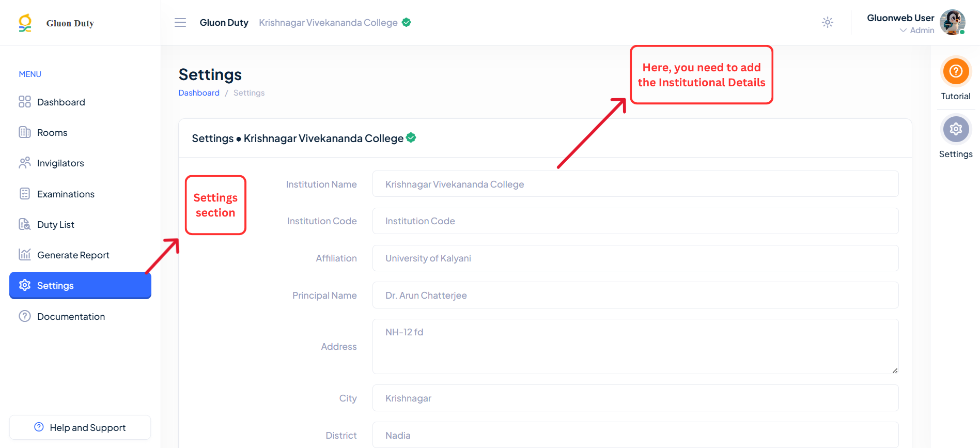Switch theme with the sun icon
Viewport: 980px width, 448px height.
[828, 22]
